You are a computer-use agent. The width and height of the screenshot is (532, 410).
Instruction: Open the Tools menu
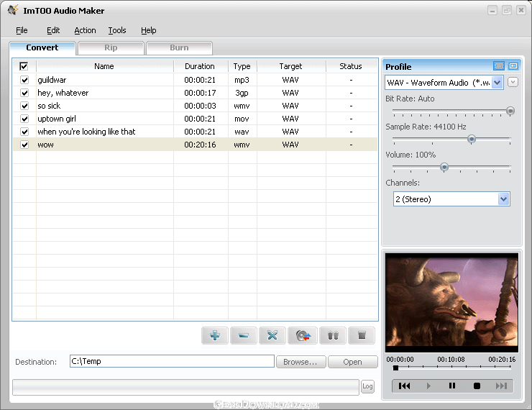pos(117,30)
